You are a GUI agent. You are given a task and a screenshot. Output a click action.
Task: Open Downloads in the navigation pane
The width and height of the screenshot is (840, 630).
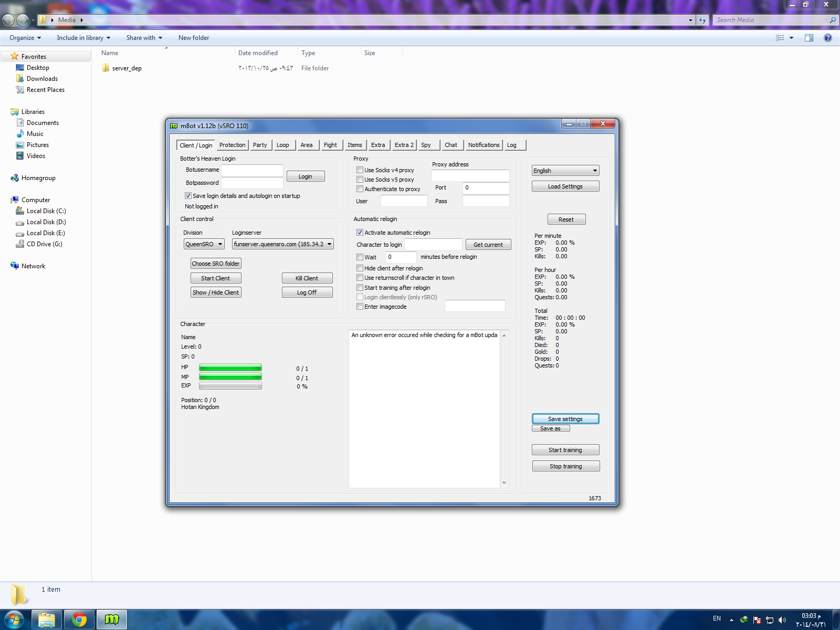point(42,79)
